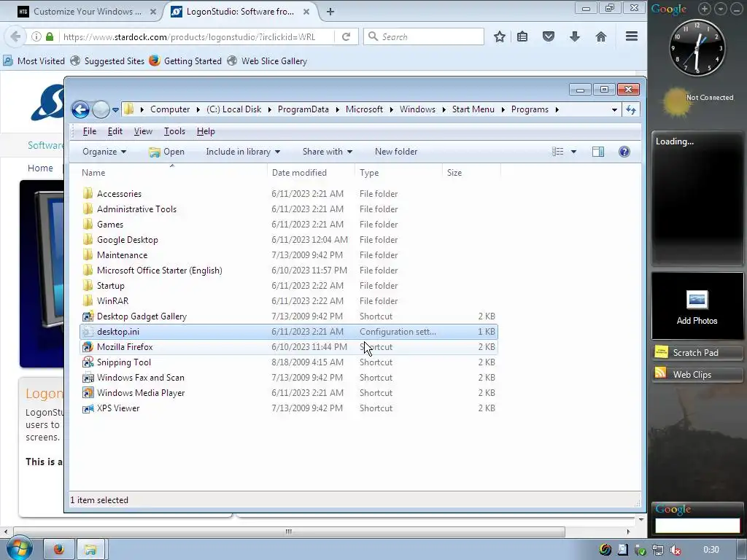This screenshot has height=560, width=747.
Task: Switch to Customize Your Windows Firefox tab
Action: [88, 12]
